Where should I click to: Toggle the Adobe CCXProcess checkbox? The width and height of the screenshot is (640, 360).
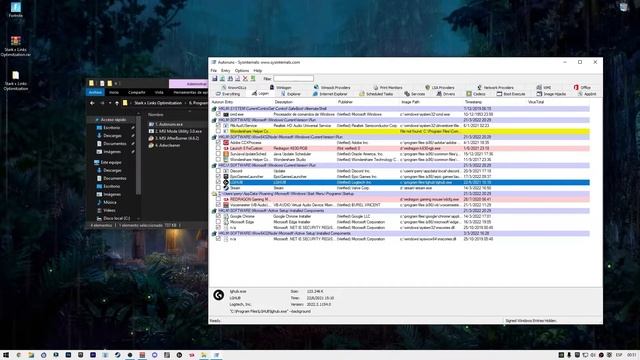218,143
